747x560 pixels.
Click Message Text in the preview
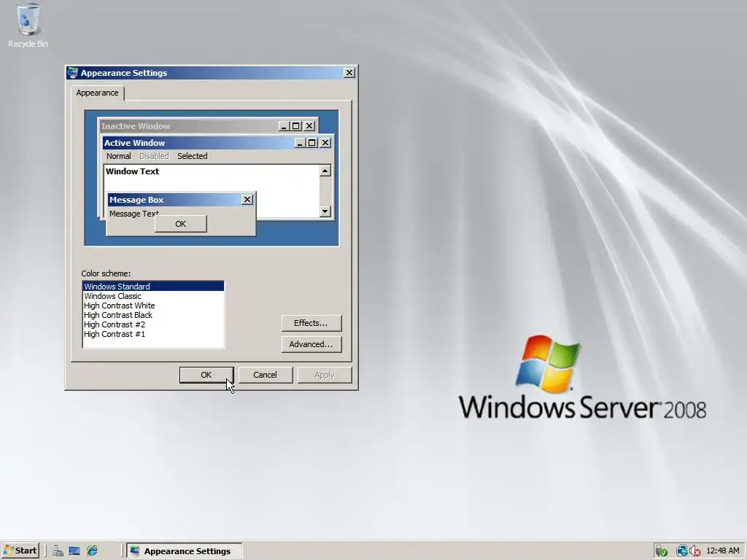pyautogui.click(x=134, y=214)
